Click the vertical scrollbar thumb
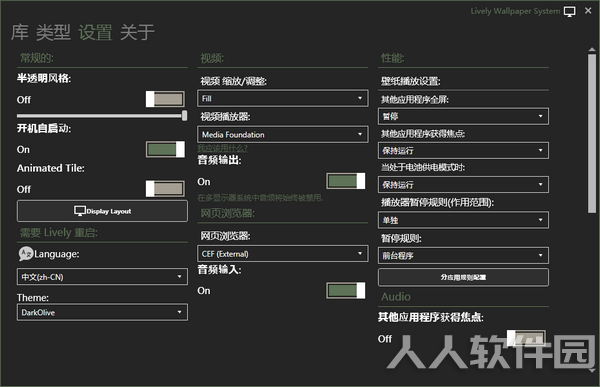600x387 pixels. [592, 133]
